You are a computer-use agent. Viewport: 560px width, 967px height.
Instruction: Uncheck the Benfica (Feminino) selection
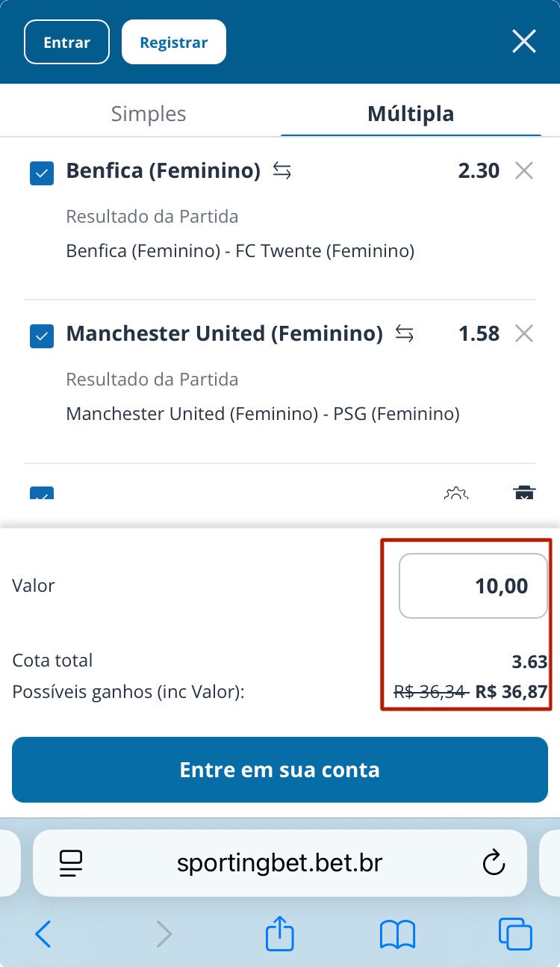coord(42,174)
